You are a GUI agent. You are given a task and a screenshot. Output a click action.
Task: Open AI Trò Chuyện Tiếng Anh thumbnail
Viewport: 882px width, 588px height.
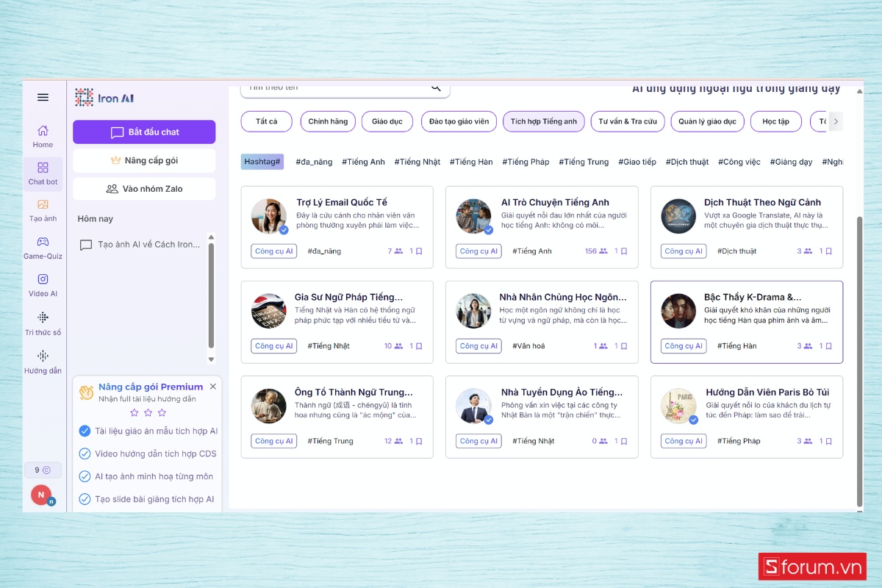(x=474, y=216)
